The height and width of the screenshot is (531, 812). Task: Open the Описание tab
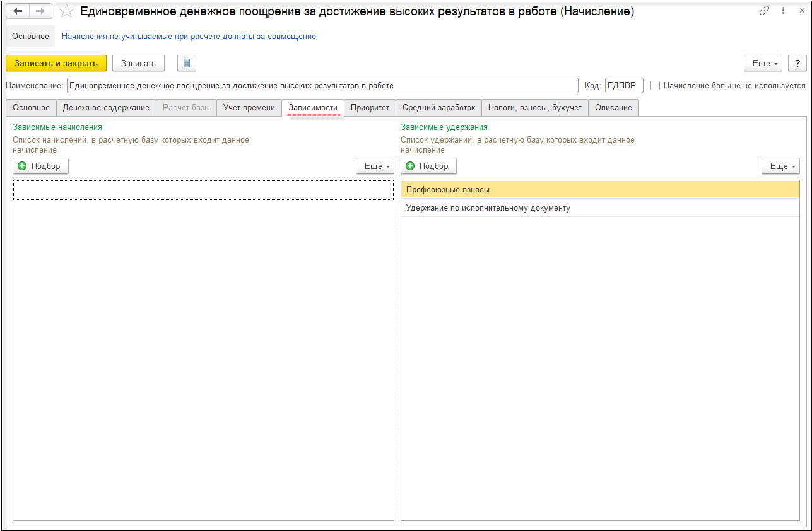(613, 108)
